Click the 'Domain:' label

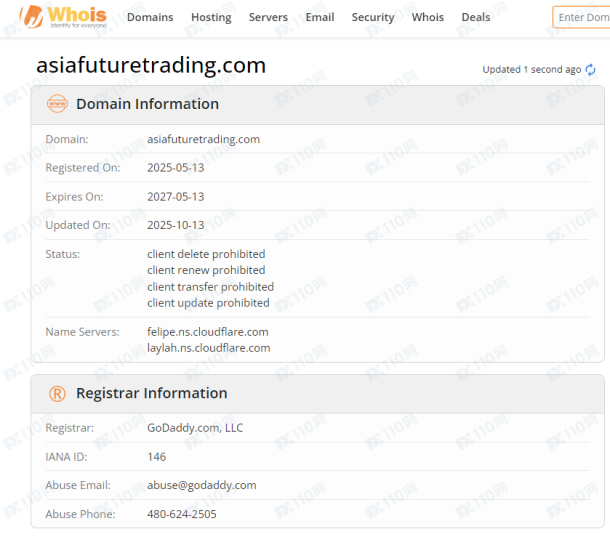[67, 139]
